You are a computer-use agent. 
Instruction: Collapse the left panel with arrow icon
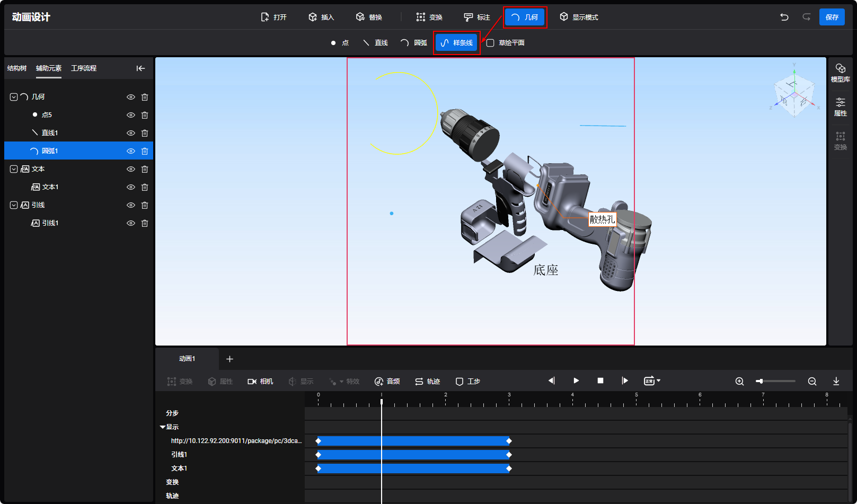[140, 68]
